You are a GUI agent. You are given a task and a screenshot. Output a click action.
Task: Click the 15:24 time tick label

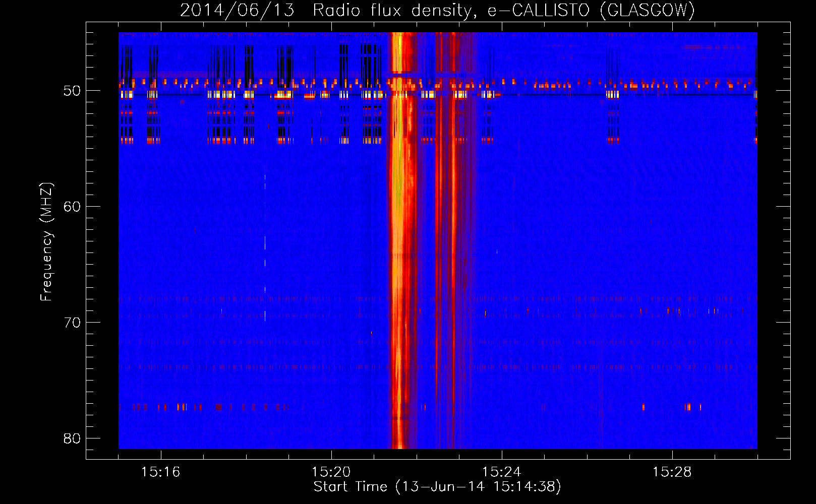point(501,472)
